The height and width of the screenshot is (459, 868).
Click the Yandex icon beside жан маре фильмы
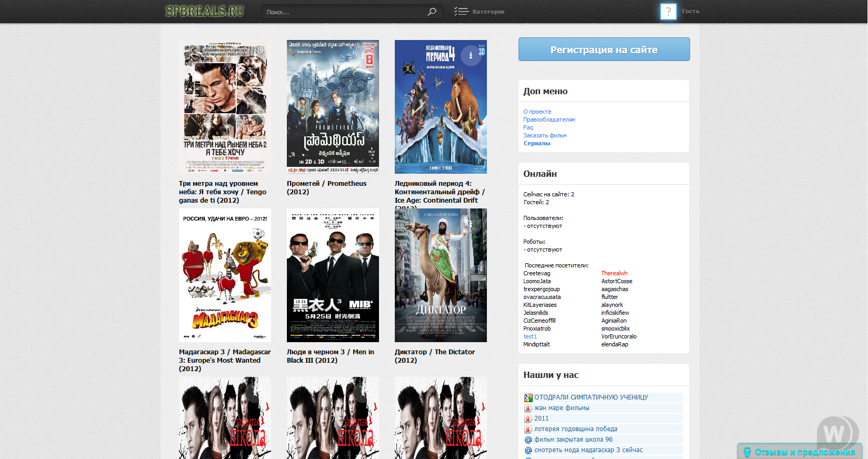point(528,408)
